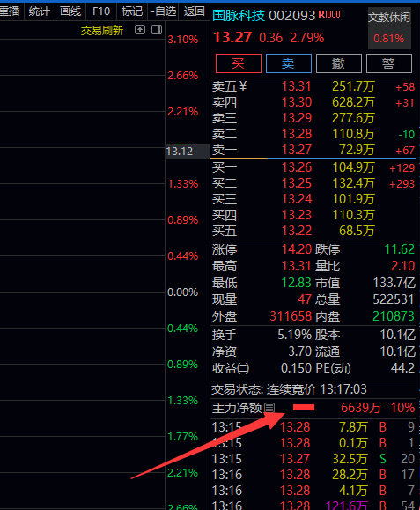Viewport: 420px width, 510px height.
Task: Open the 文教休闲 sector box
Action: (389, 28)
